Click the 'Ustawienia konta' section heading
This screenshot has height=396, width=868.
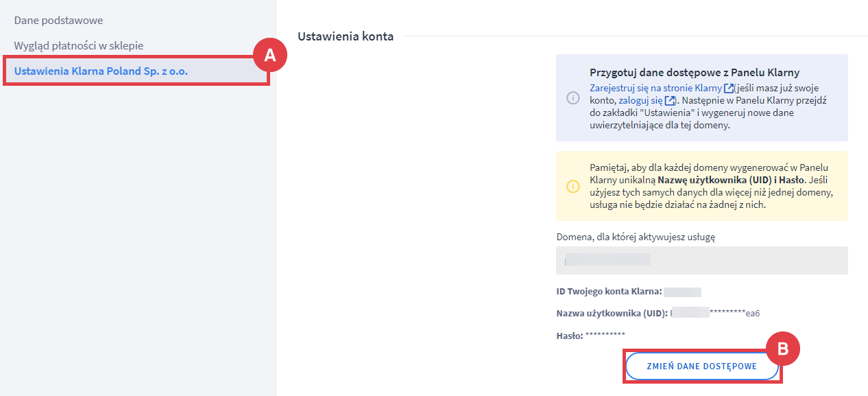point(345,36)
